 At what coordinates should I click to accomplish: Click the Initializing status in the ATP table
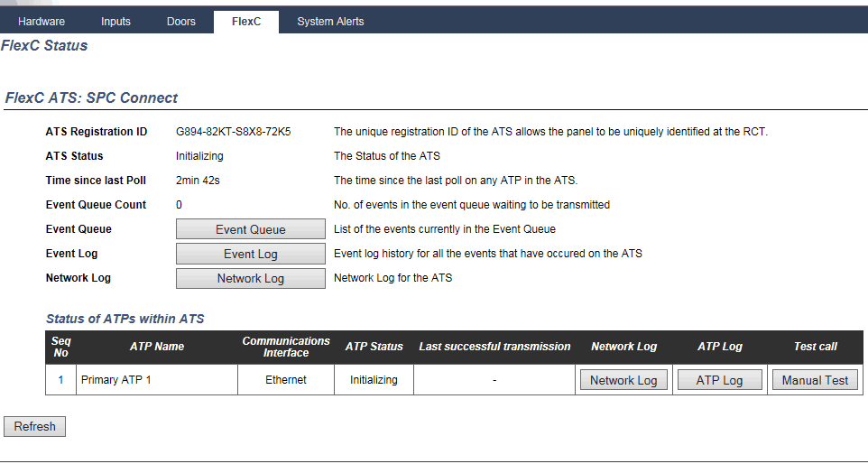tap(374, 380)
